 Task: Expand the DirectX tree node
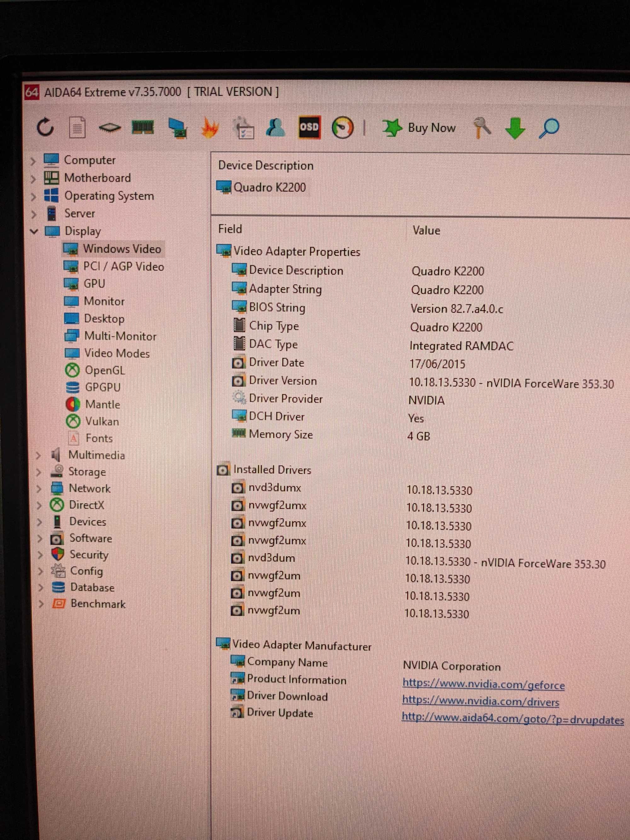click(x=39, y=506)
